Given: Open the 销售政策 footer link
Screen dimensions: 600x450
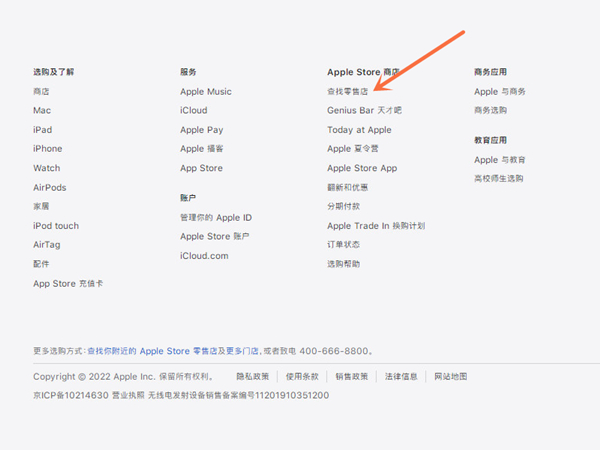Looking at the screenshot, I should point(352,377).
